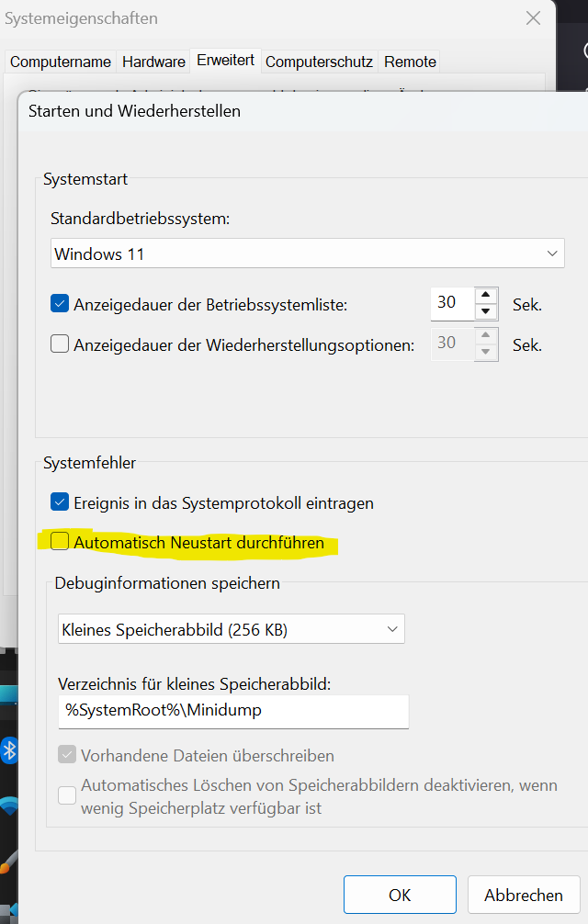
Task: Open the Standardbetriebssystem dropdown
Action: (x=307, y=254)
